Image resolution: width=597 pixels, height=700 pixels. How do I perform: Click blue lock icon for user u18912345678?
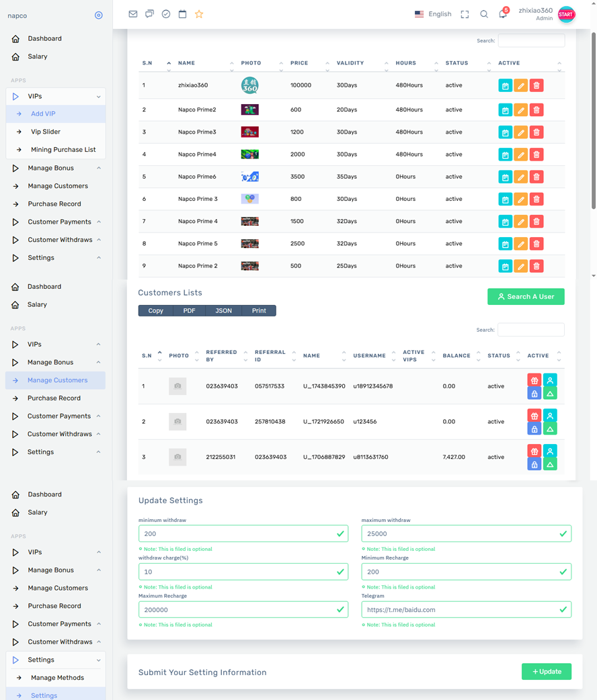tap(534, 394)
